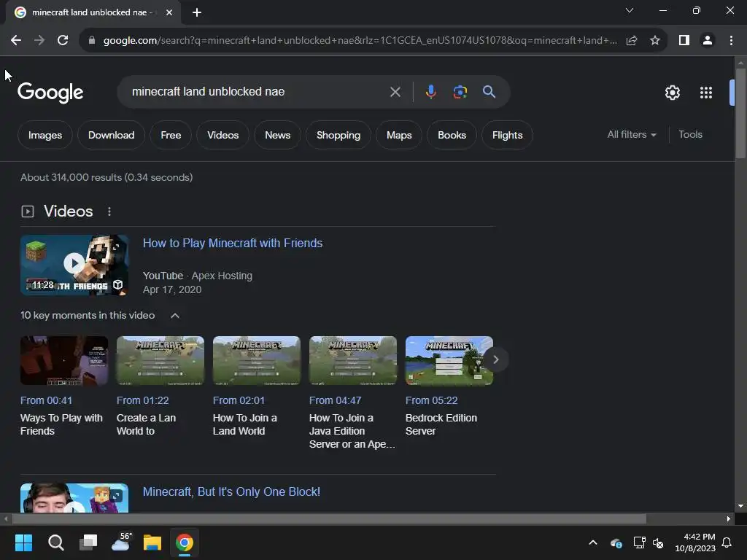Click the search query input field
Screen dimensions: 747x560
(x=258, y=91)
